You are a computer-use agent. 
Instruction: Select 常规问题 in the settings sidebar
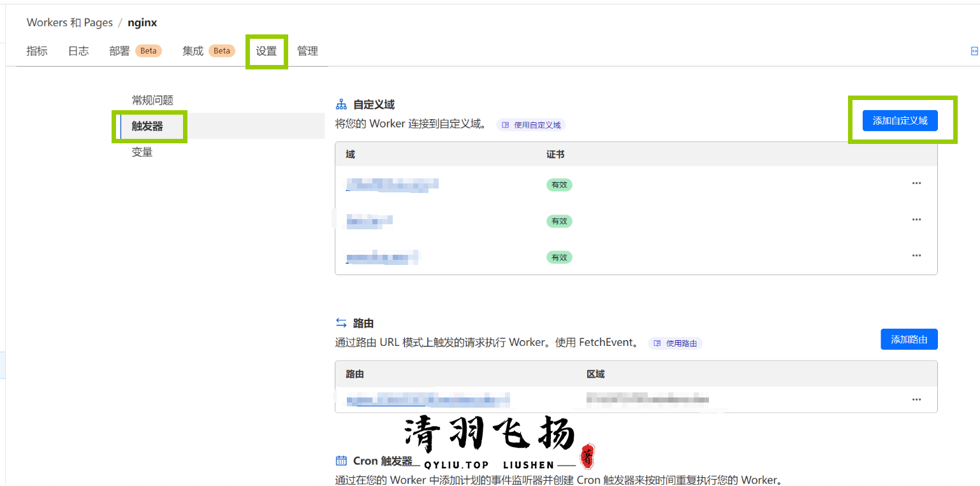pos(152,100)
